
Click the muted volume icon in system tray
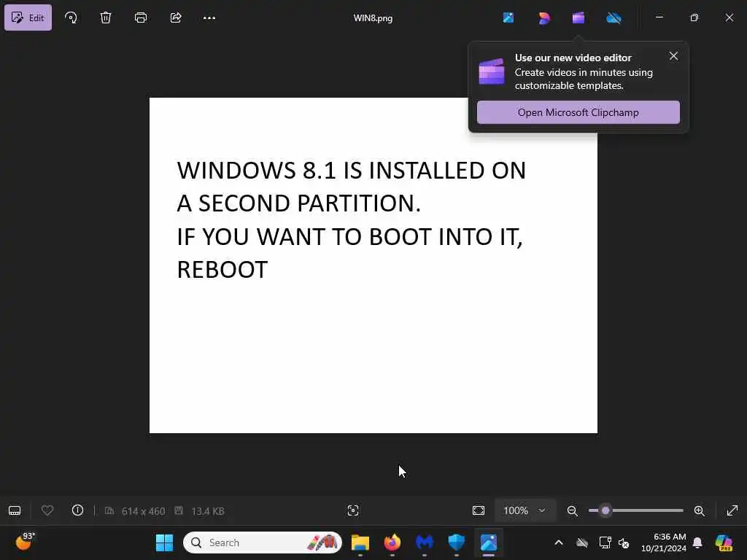click(x=624, y=542)
